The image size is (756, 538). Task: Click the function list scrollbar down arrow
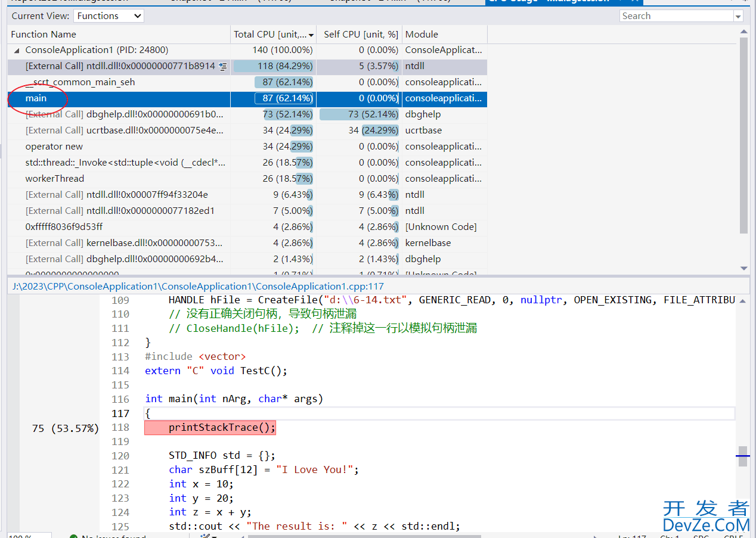pyautogui.click(x=743, y=268)
